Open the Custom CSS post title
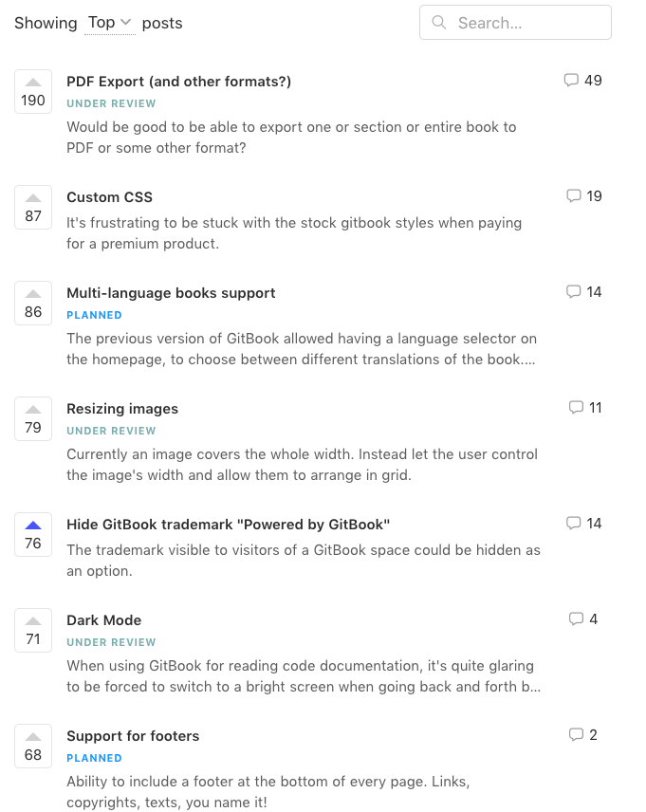Screen dimensions: 646x812 [109, 196]
